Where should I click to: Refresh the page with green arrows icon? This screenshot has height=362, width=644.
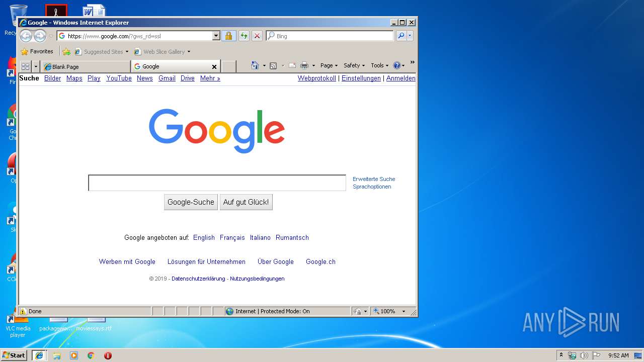[x=244, y=36]
